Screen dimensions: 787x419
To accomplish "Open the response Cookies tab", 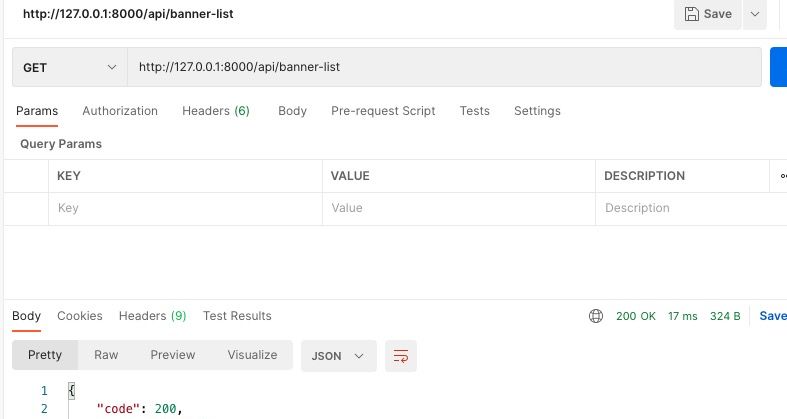I will [80, 316].
